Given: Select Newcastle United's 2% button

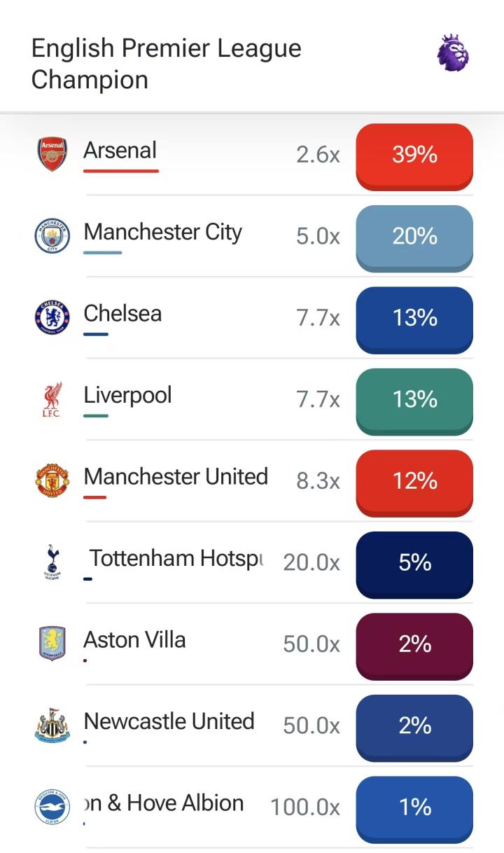Looking at the screenshot, I should (414, 728).
